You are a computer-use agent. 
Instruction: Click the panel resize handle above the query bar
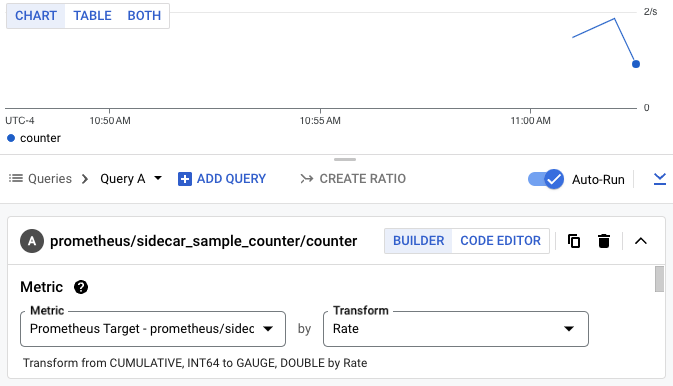pos(345,159)
